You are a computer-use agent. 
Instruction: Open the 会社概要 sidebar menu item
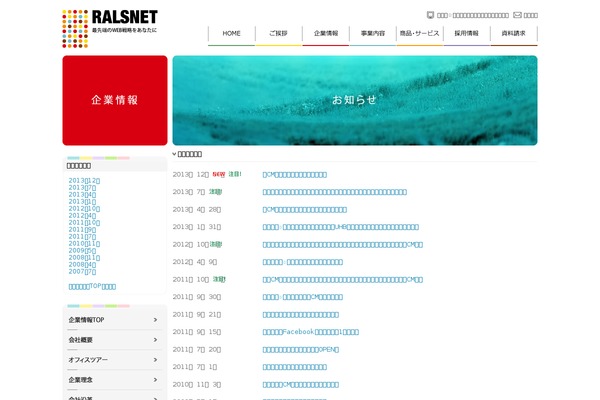(115, 340)
